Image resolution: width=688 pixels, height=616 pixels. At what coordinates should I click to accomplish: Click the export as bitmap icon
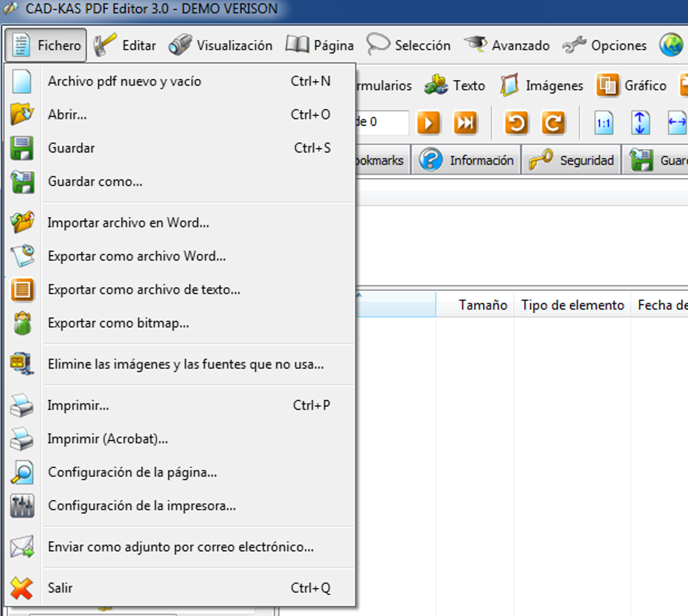(22, 323)
